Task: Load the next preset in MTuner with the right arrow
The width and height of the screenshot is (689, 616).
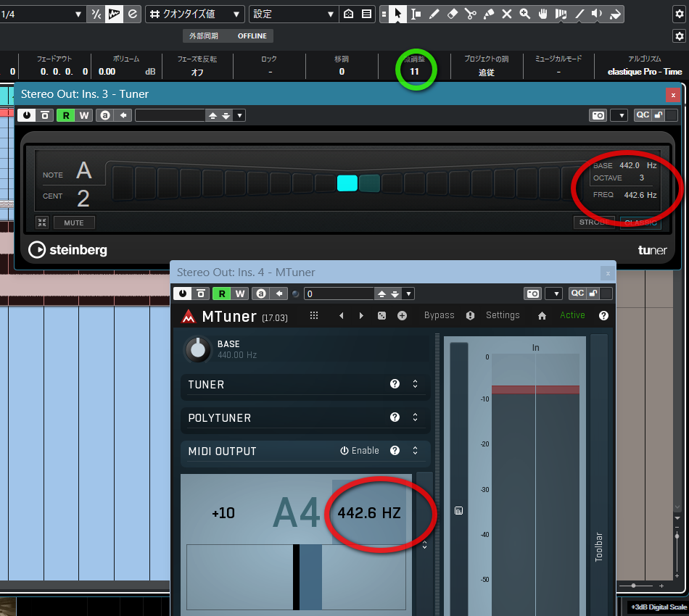Action: 360,315
